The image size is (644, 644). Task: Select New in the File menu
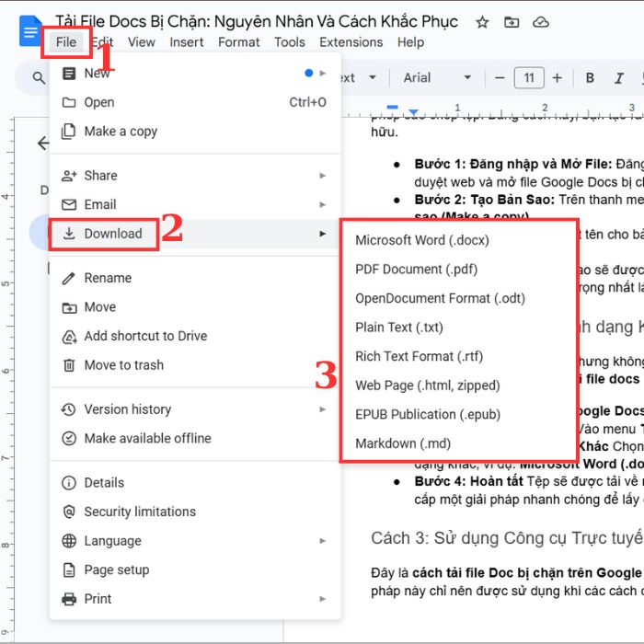coord(195,73)
